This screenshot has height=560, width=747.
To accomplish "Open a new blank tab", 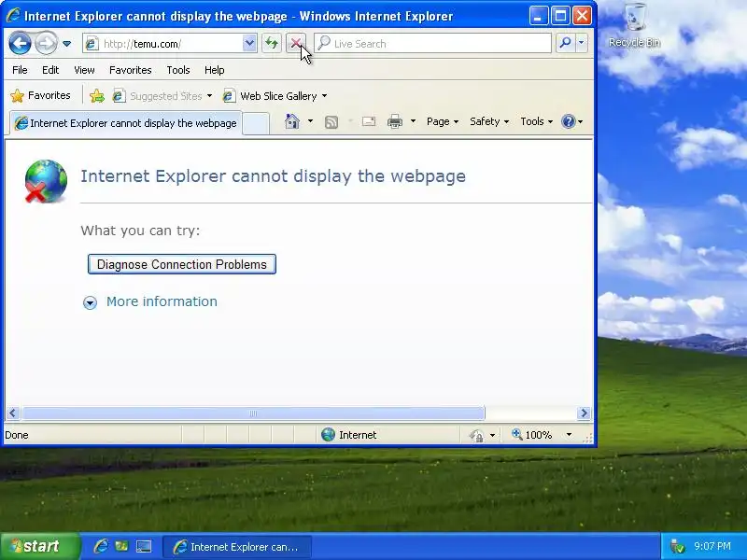I will [x=256, y=124].
